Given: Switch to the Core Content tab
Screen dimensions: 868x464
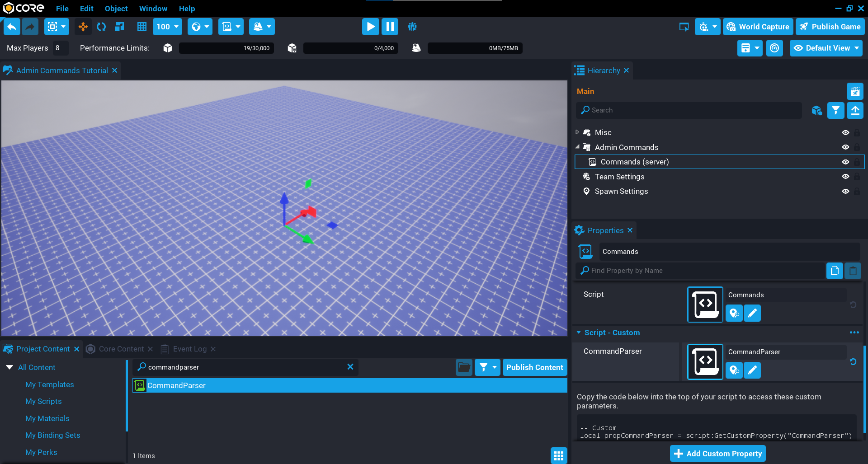Looking at the screenshot, I should 121,349.
